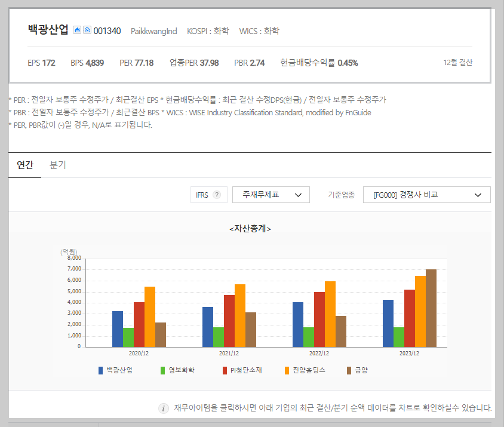504x427 pixels.
Task: Click the 2021/12 PI첨단소재 red bar
Action: (x=229, y=321)
